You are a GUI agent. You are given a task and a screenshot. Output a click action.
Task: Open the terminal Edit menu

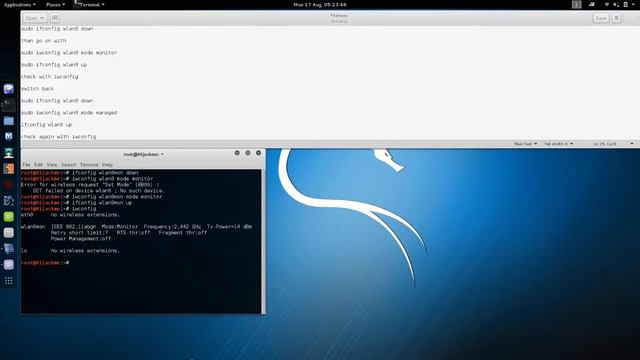click(x=38, y=164)
